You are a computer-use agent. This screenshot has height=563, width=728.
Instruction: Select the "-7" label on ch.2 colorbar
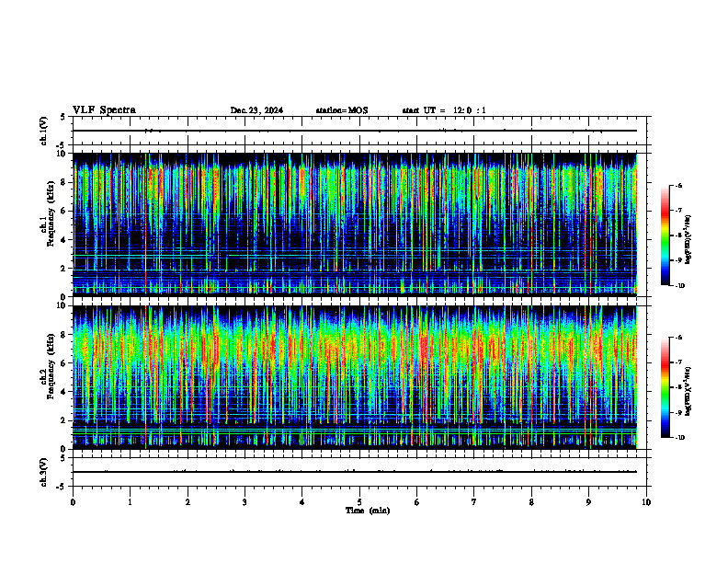coord(679,362)
